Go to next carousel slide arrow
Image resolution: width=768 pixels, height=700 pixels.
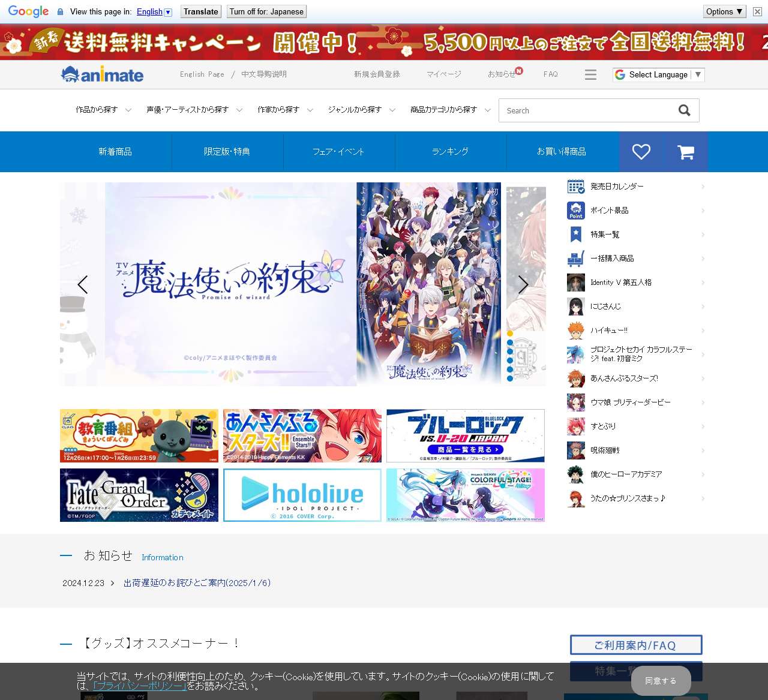pyautogui.click(x=523, y=284)
